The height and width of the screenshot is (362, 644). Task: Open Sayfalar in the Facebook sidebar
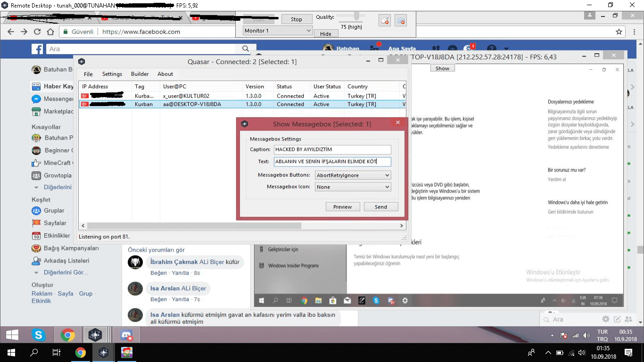pos(49,223)
